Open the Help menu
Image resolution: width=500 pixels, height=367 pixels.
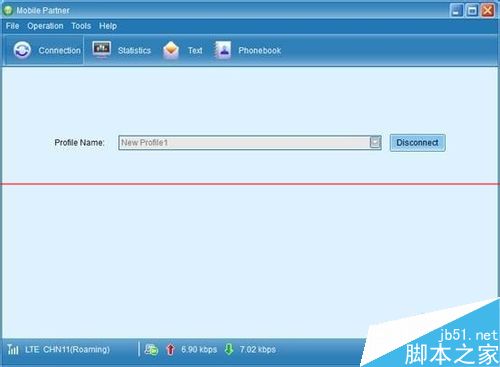(108, 26)
